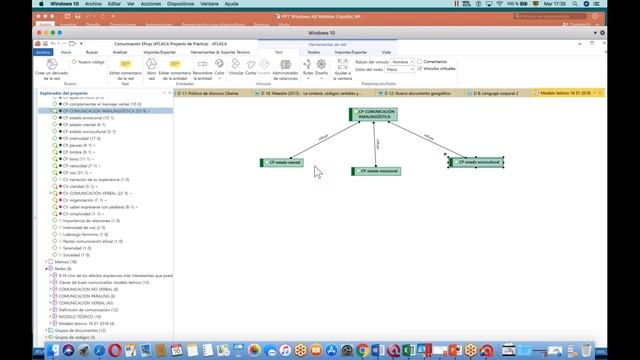Click the Finder icon in the Dock
Screen dimensions: 640x360
pos(53,350)
